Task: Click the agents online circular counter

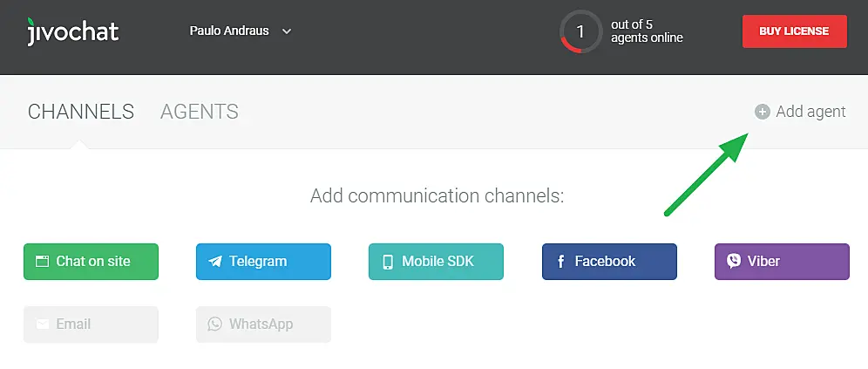Action: click(x=580, y=32)
